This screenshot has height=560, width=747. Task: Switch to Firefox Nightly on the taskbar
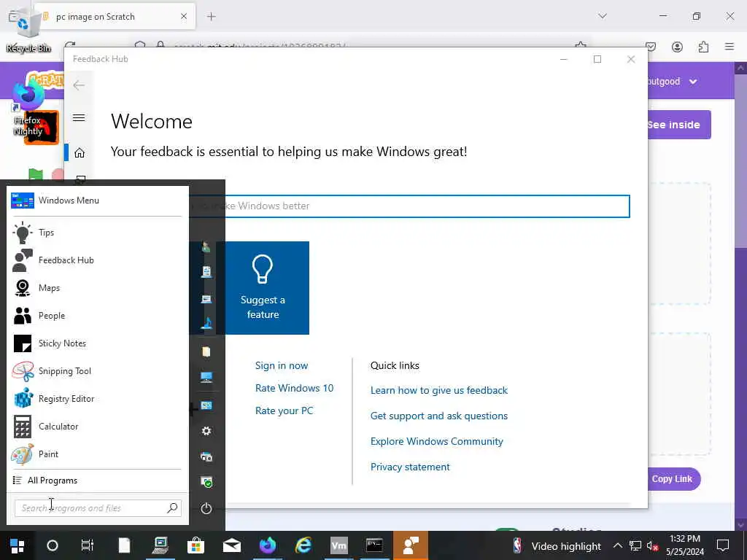pyautogui.click(x=267, y=545)
